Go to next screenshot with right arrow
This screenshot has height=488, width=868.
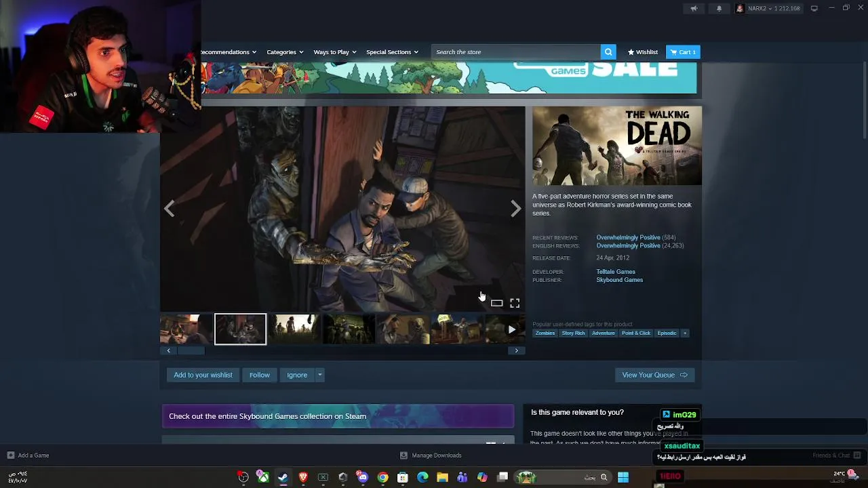pos(515,209)
